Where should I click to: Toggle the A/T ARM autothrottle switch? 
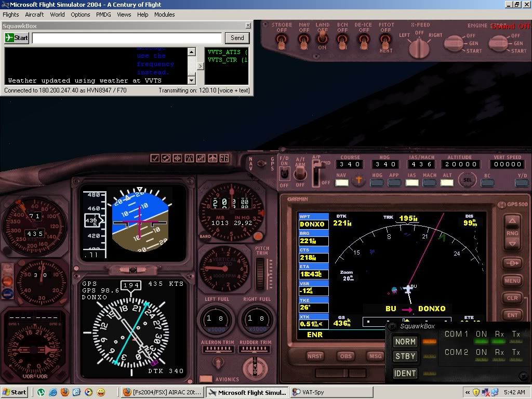300,174
